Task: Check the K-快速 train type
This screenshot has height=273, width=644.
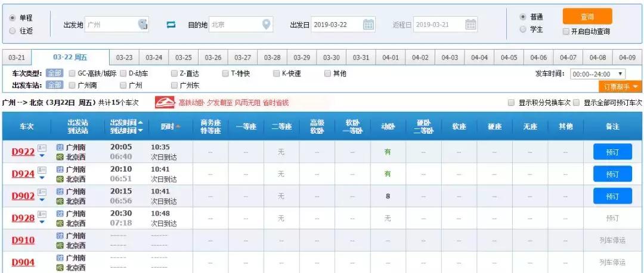Action: (x=277, y=73)
